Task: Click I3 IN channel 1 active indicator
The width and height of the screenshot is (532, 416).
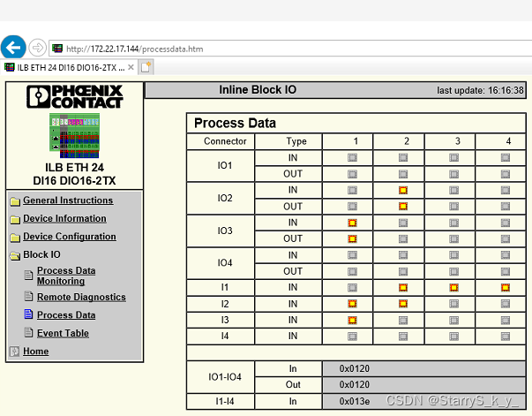Action: pos(353,320)
